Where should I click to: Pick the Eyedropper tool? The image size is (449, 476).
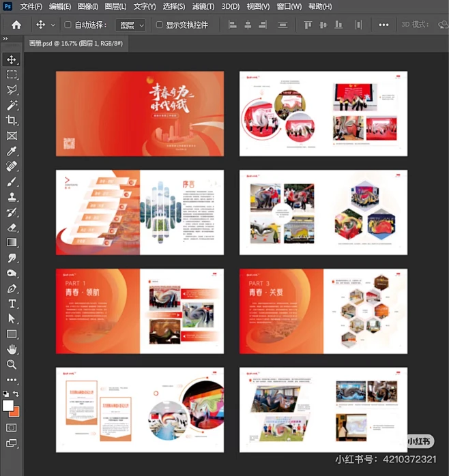point(12,151)
